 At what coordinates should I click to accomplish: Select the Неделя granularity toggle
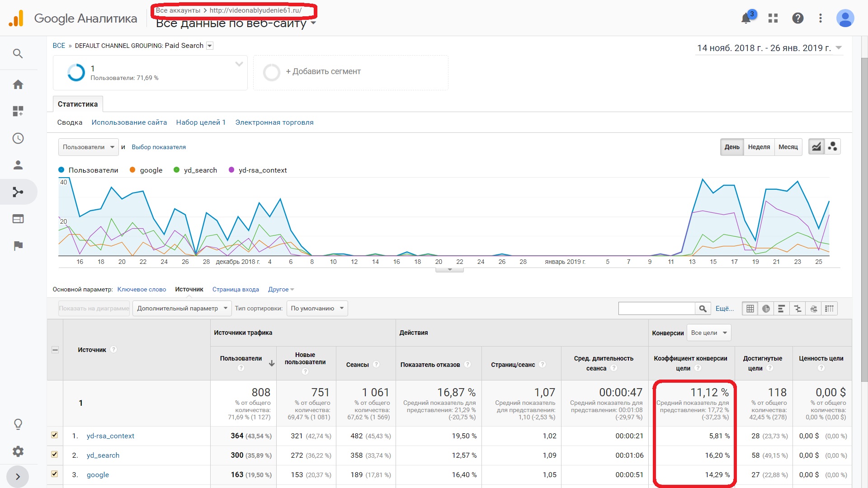tap(759, 147)
